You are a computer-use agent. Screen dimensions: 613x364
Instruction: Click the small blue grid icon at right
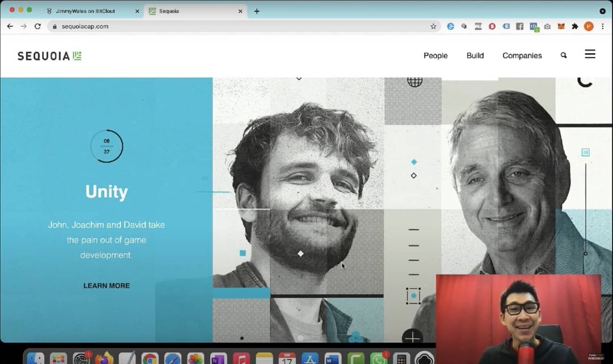click(x=586, y=153)
